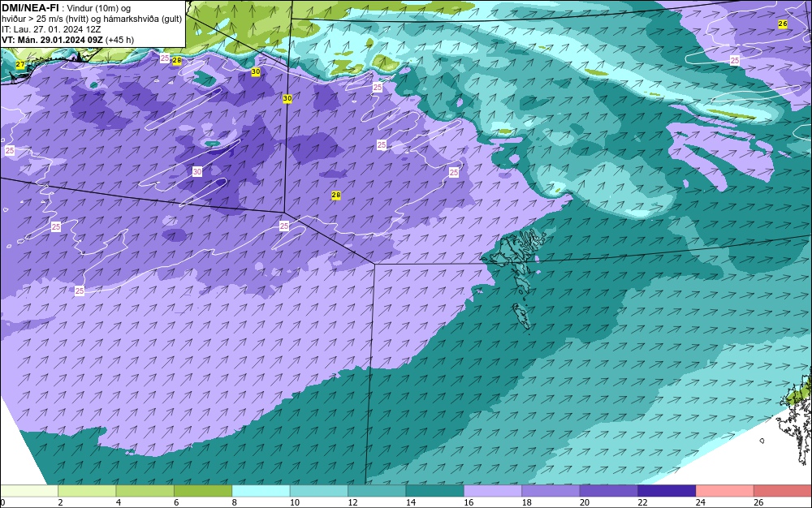Click the legend scale number '10'

(295, 502)
